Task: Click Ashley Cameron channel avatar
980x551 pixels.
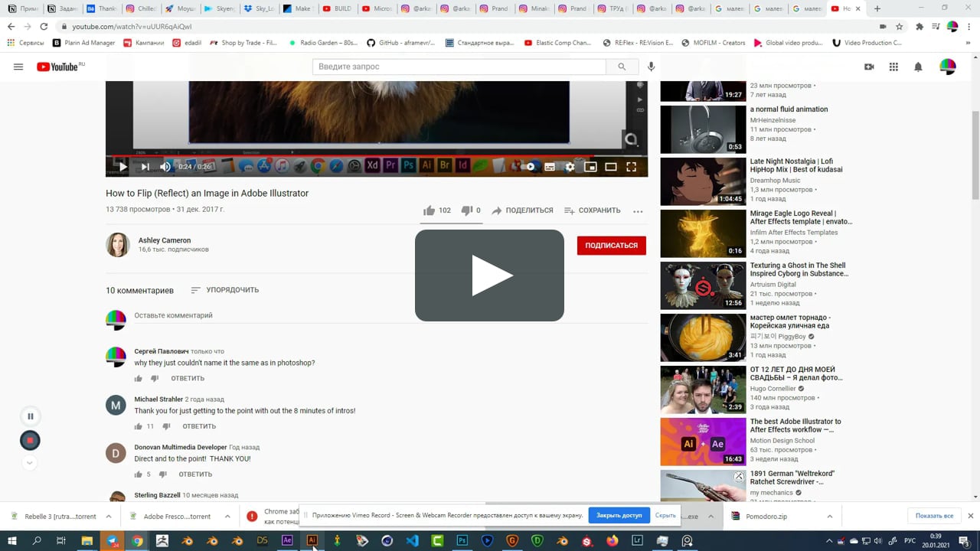Action: 118,245
